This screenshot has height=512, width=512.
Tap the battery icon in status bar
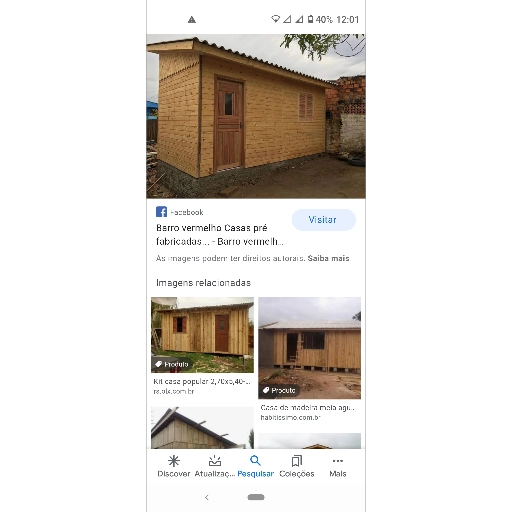pyautogui.click(x=310, y=19)
